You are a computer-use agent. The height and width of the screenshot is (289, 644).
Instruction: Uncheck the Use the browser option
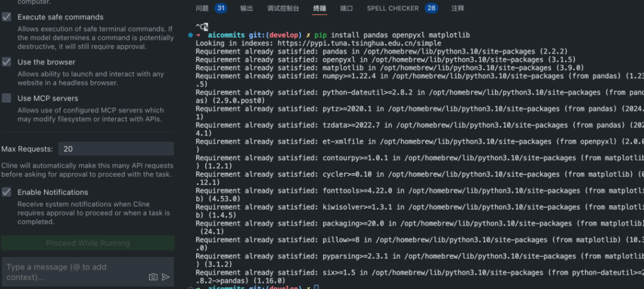pyautogui.click(x=6, y=62)
